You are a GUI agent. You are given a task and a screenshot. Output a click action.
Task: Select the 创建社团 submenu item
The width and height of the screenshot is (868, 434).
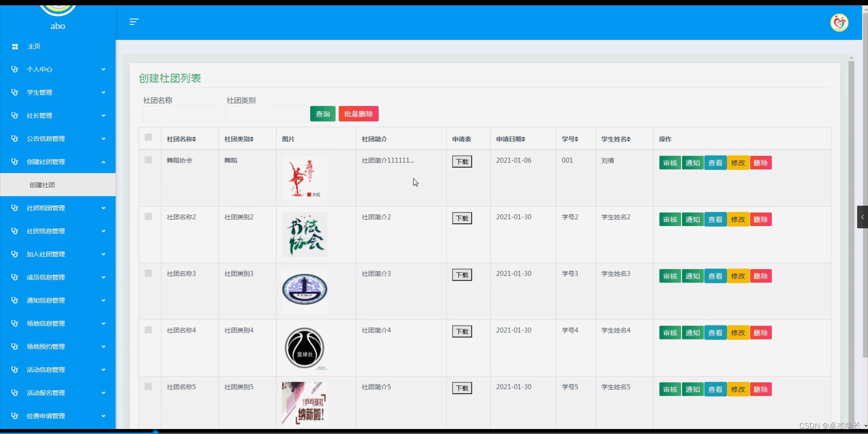pyautogui.click(x=42, y=184)
